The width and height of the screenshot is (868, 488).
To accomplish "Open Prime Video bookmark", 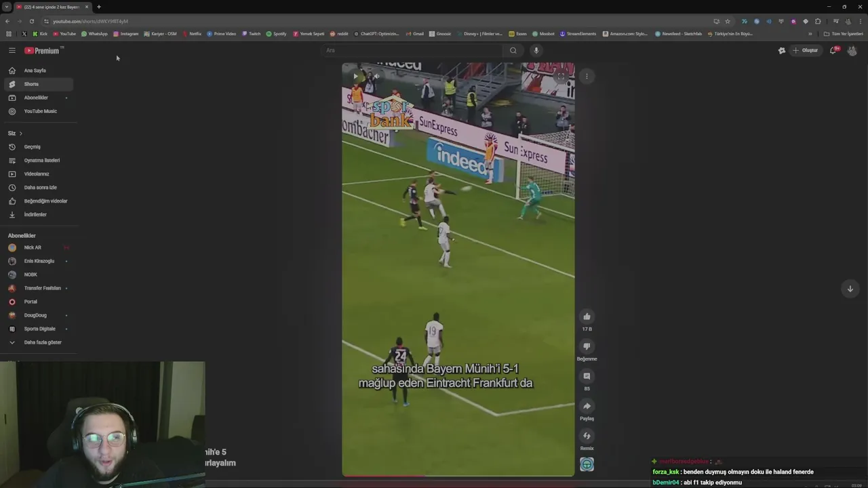I will click(222, 34).
